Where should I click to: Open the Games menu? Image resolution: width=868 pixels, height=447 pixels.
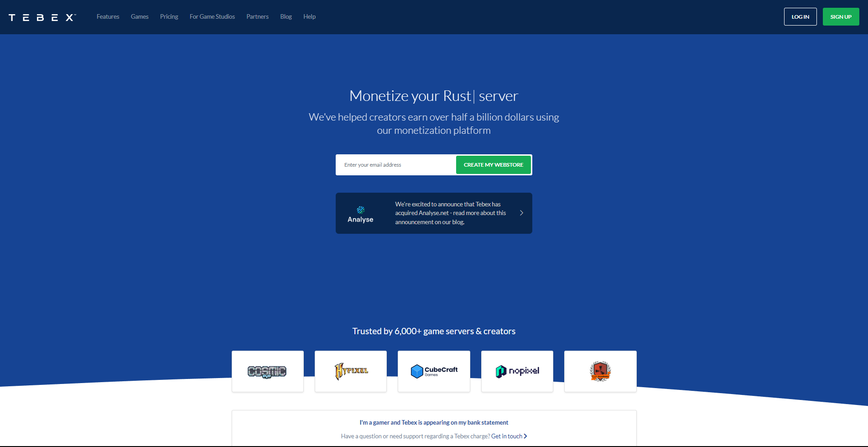(139, 16)
